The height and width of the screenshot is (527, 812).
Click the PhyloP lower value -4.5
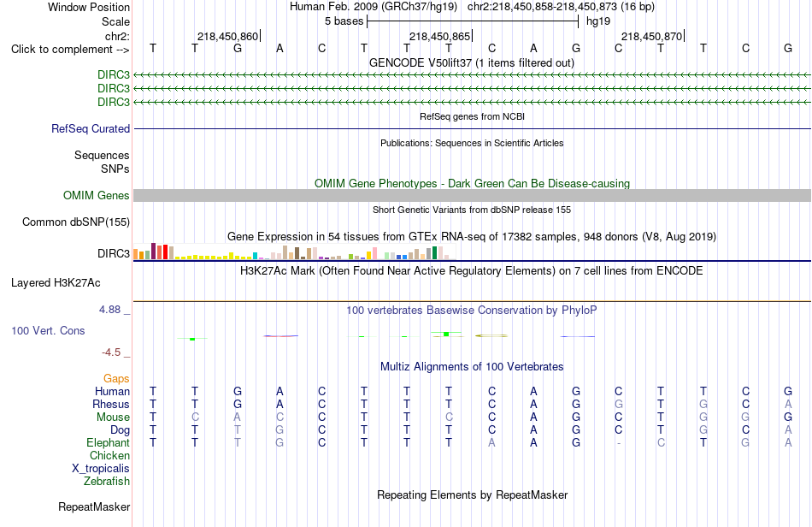point(111,352)
